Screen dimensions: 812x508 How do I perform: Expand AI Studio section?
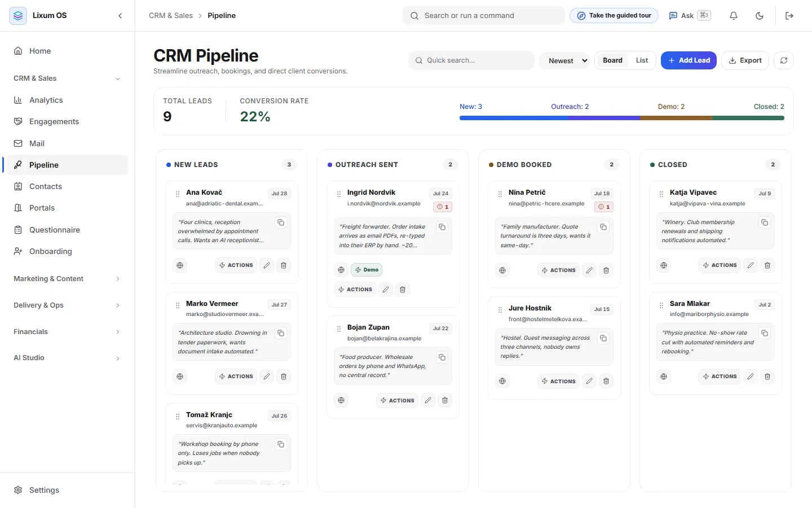[68, 358]
